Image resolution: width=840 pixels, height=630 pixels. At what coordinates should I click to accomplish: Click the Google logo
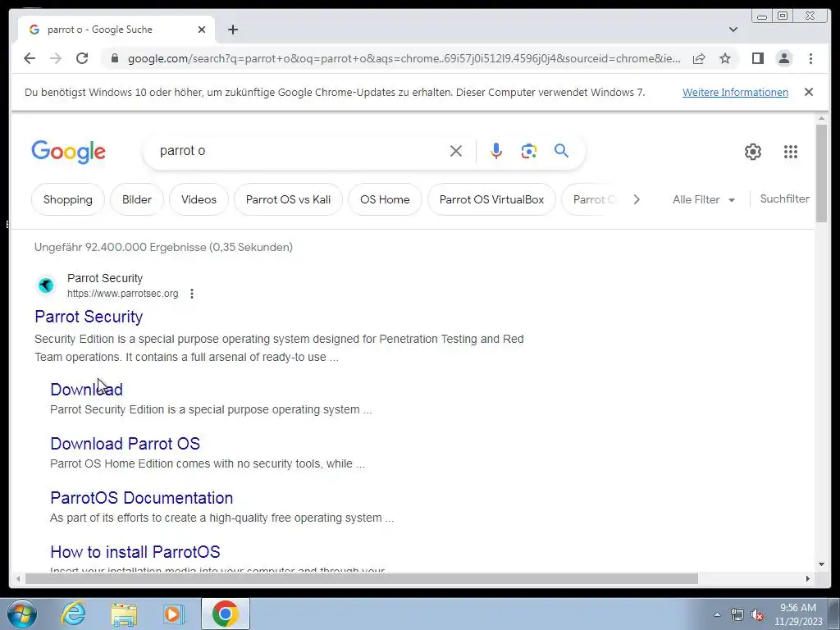coord(69,152)
